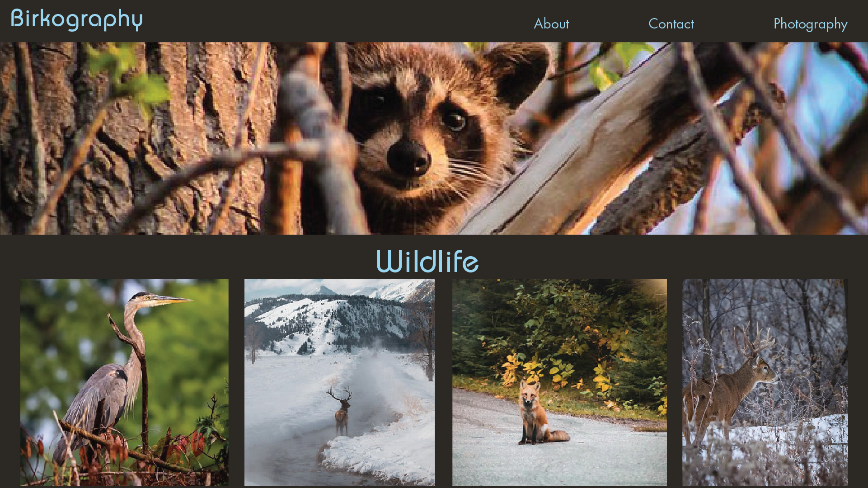Open the grey heron photo thumbnail
This screenshot has width=868, height=488.
(124, 382)
